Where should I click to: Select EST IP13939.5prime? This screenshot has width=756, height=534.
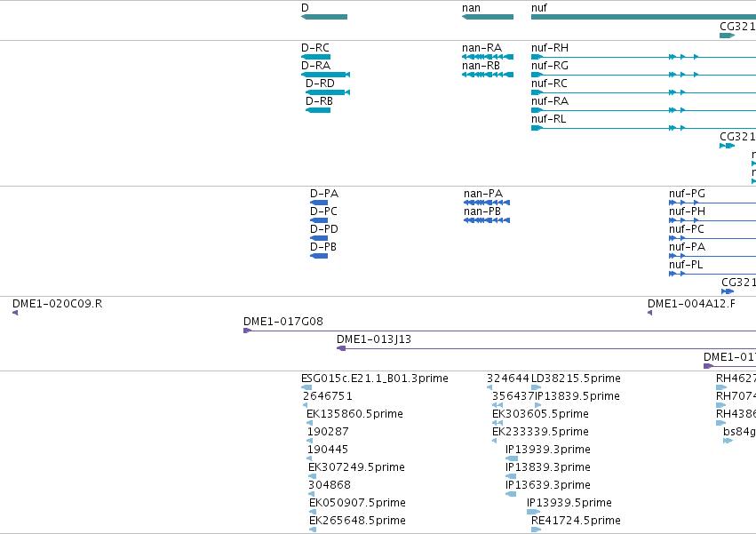click(x=534, y=513)
